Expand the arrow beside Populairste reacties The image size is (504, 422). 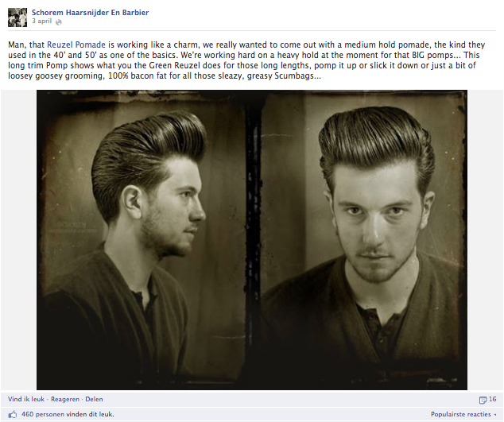point(495,415)
